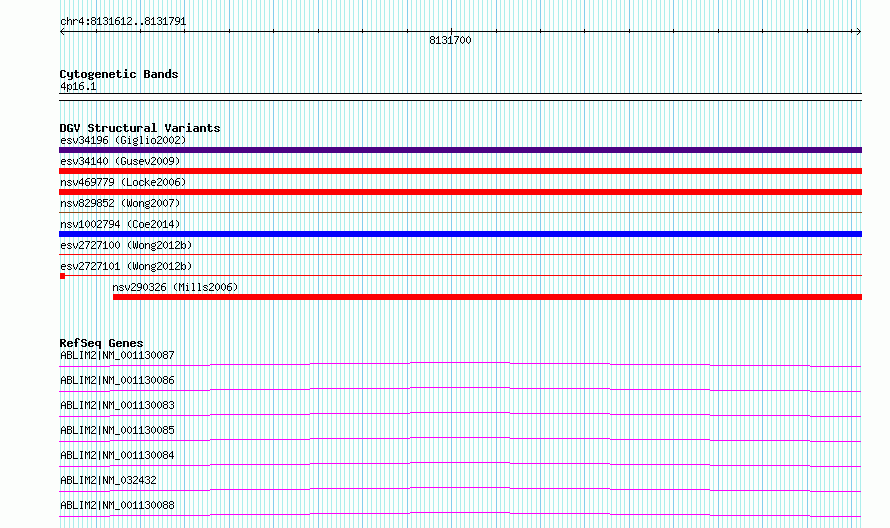Select the DGV Structural Variants track heading

tap(140, 128)
